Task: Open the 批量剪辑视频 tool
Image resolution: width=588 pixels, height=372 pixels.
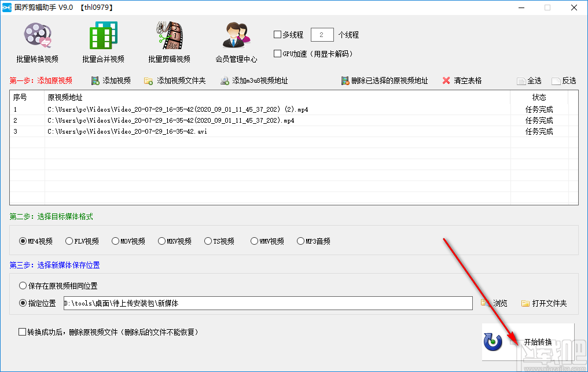Action: (169, 42)
